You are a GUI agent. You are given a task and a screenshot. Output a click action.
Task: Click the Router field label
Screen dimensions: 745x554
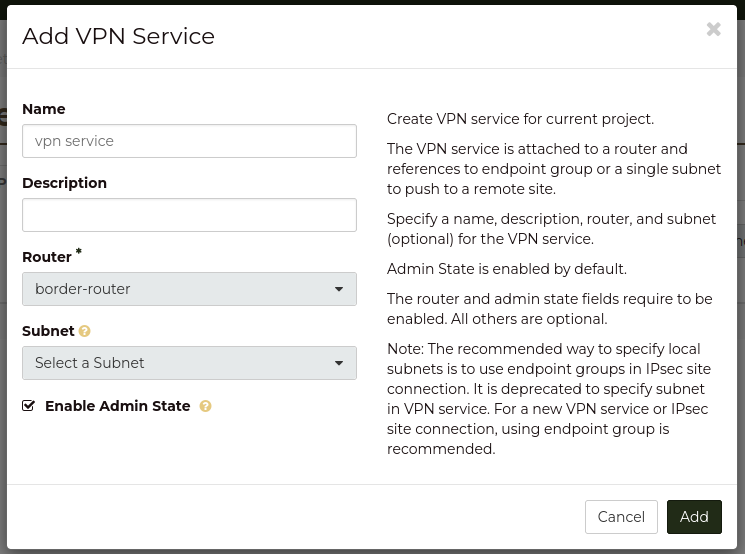pos(47,257)
